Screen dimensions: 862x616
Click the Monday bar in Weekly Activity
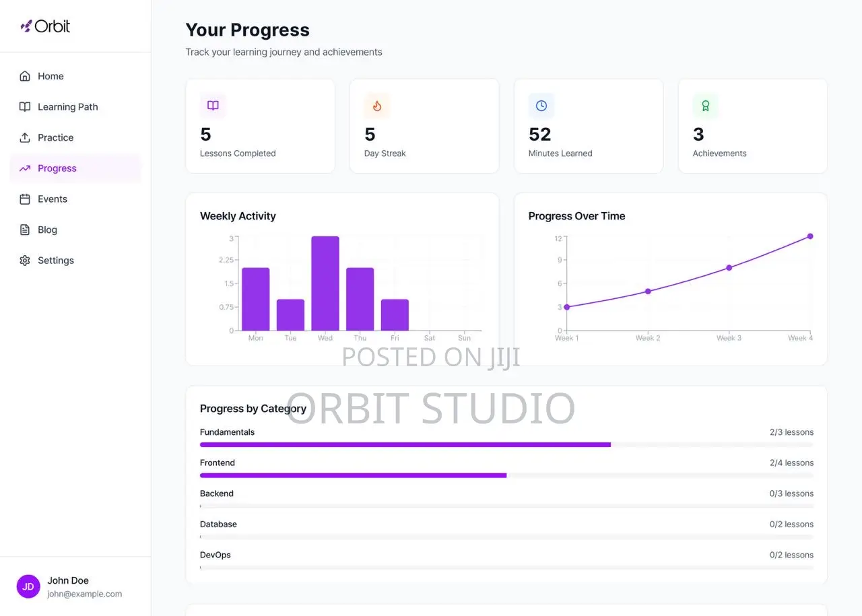256,299
